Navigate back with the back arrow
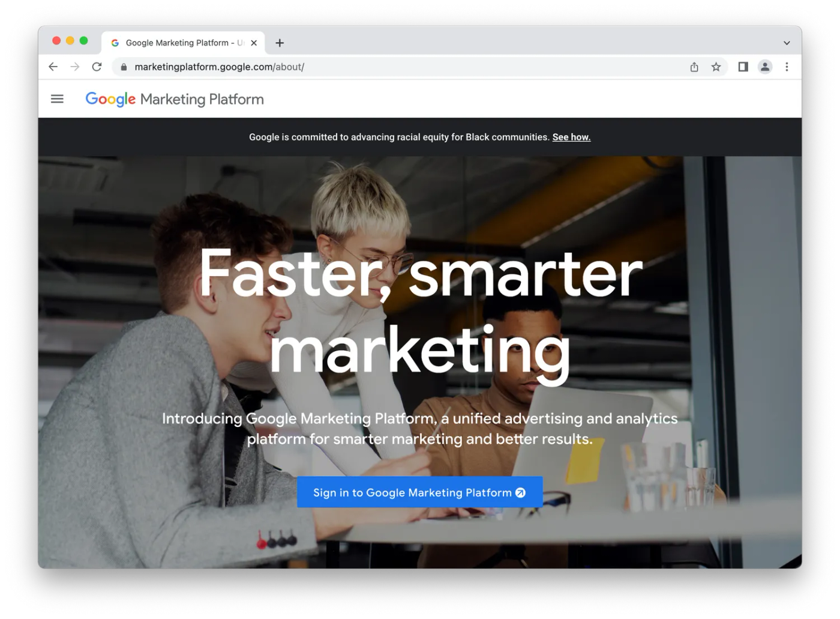 [53, 67]
